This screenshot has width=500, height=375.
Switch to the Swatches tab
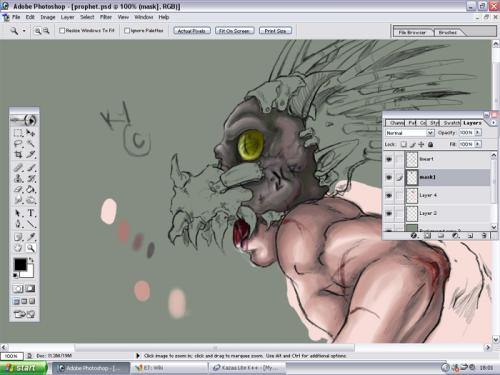451,123
